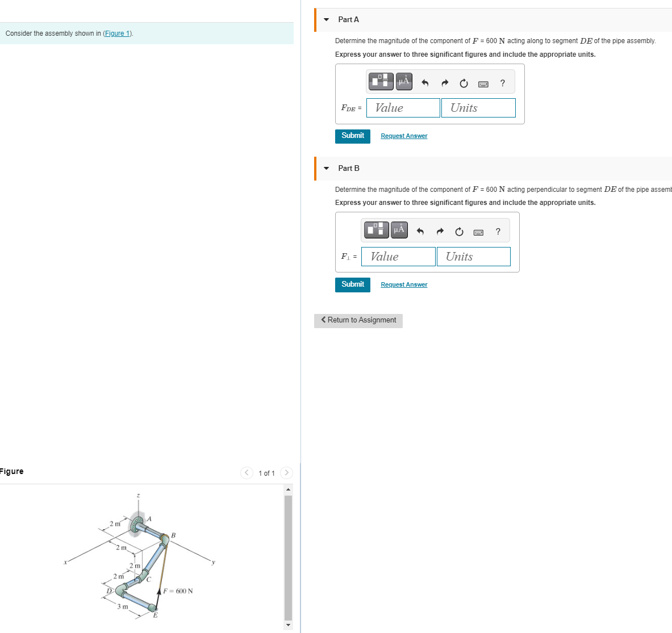Go to next figure arrow
Viewport: 672px width, 633px height.
pyautogui.click(x=286, y=473)
